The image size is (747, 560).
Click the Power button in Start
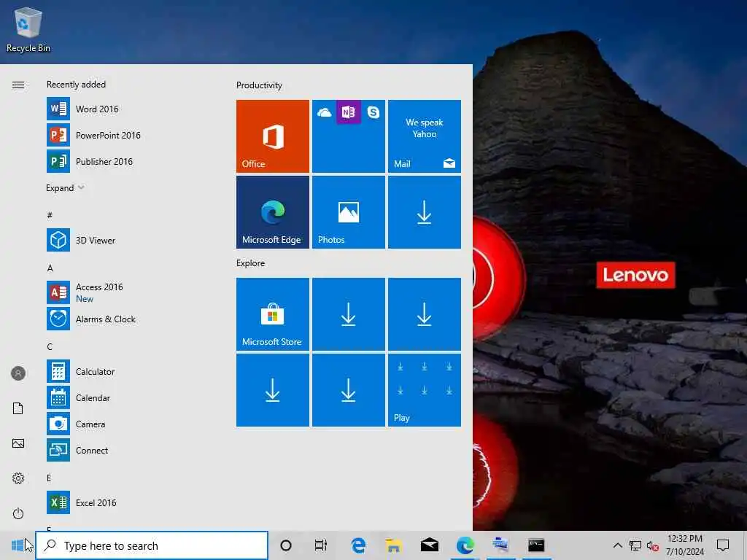point(18,513)
